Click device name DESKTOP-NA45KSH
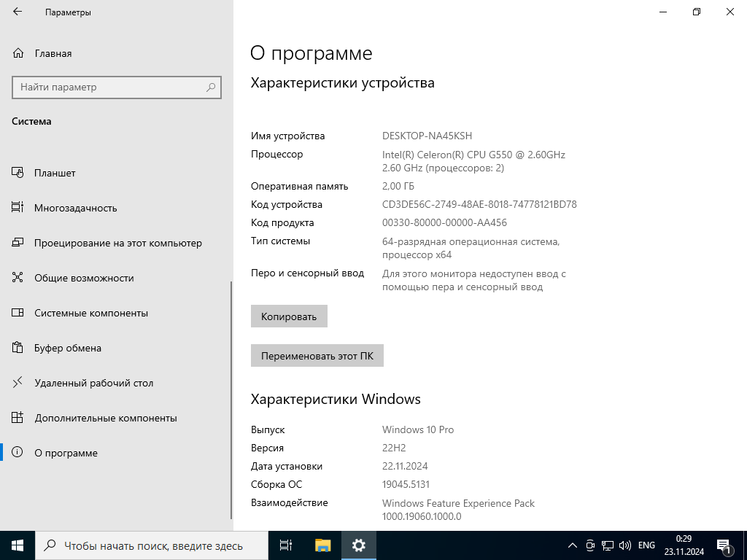Screen dimensions: 747x560 (427, 136)
